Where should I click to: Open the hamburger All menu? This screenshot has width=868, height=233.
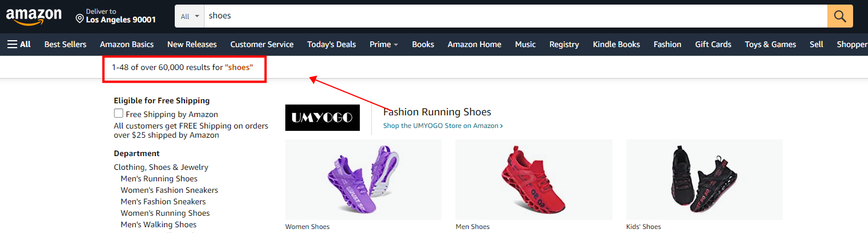(x=19, y=44)
